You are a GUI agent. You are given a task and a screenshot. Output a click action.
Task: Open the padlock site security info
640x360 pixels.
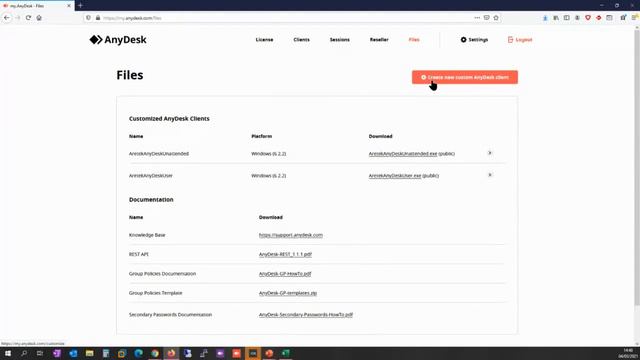[98, 18]
